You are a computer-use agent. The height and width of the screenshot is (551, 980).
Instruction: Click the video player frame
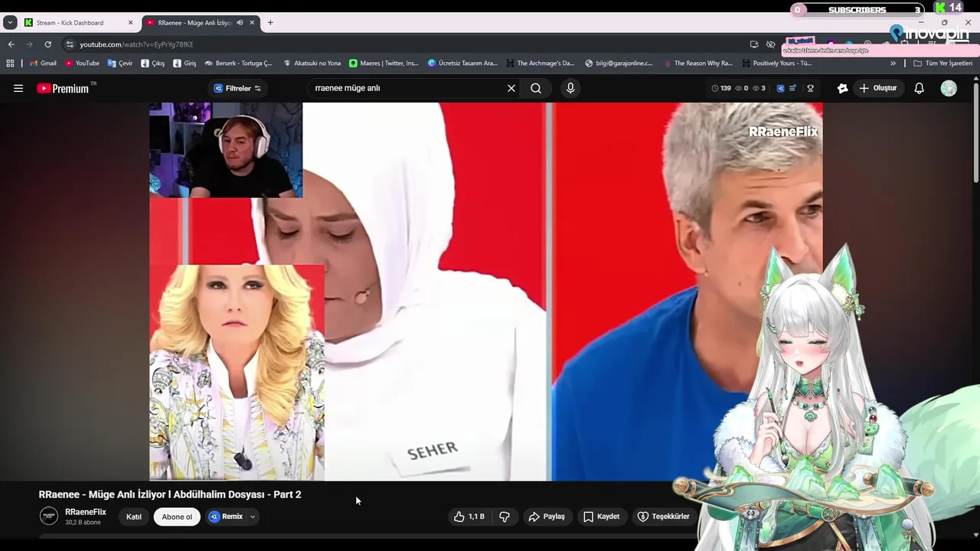(x=486, y=292)
